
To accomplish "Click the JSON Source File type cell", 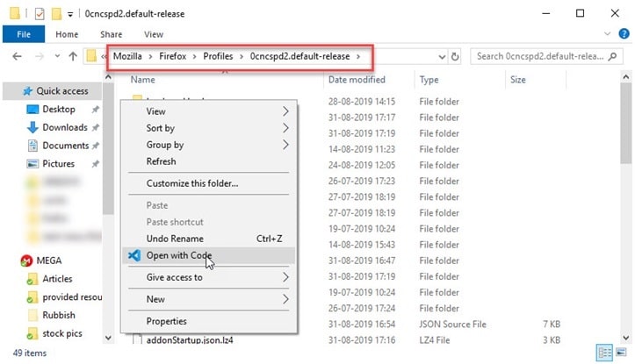I will point(452,324).
